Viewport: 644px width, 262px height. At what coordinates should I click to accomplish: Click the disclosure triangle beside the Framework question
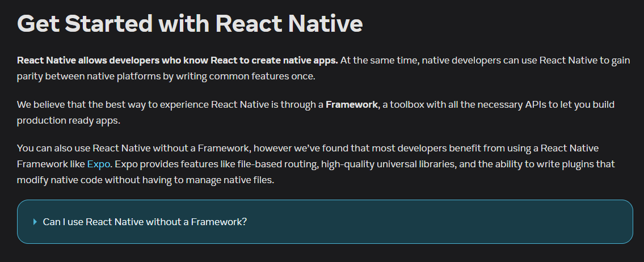pyautogui.click(x=35, y=222)
